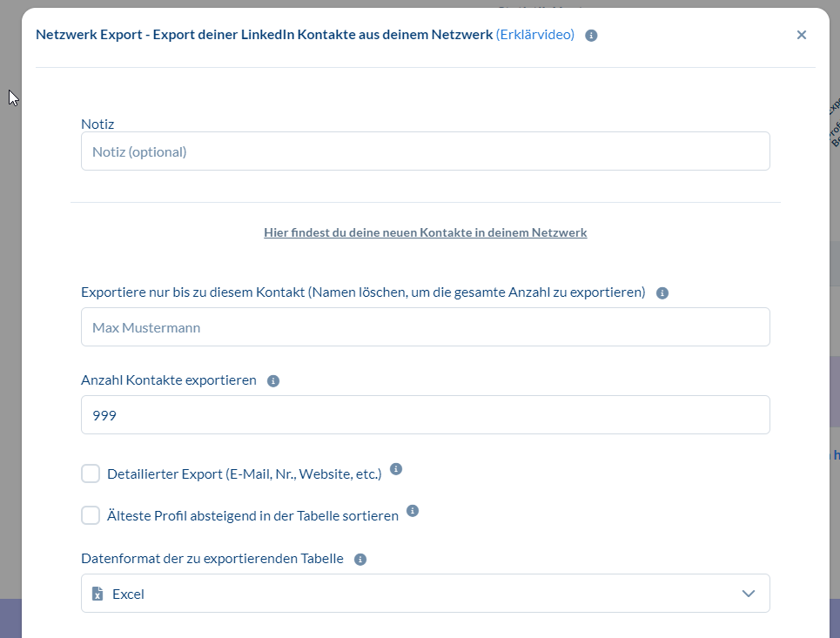Click the 'Älteste Profil absteigend in der Tabelle sortieren' label
Viewport: 840px width, 638px height.
pyautogui.click(x=252, y=516)
